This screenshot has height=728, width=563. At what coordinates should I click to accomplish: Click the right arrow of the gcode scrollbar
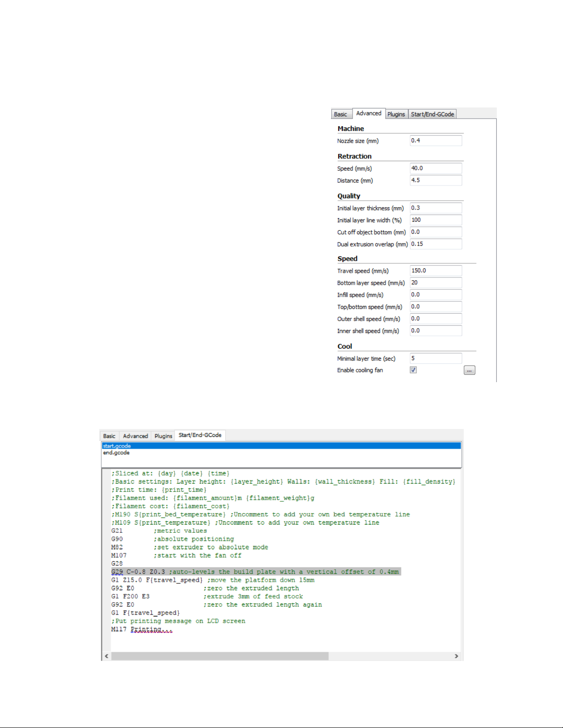(x=456, y=656)
